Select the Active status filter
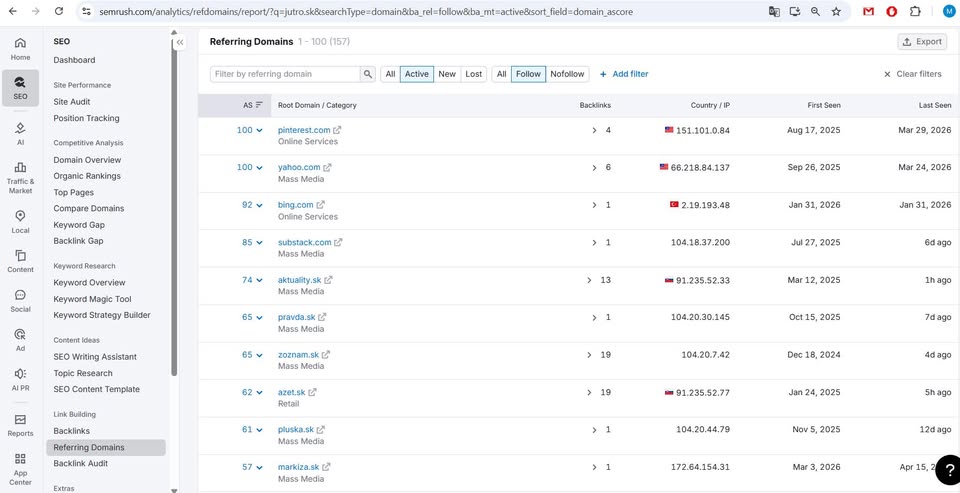 click(417, 74)
